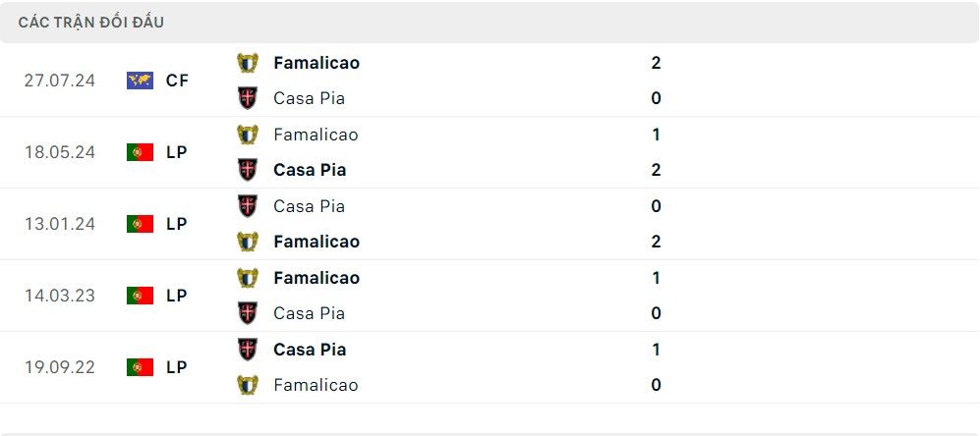
Task: Select the 27.07.24 match date
Action: pos(60,81)
